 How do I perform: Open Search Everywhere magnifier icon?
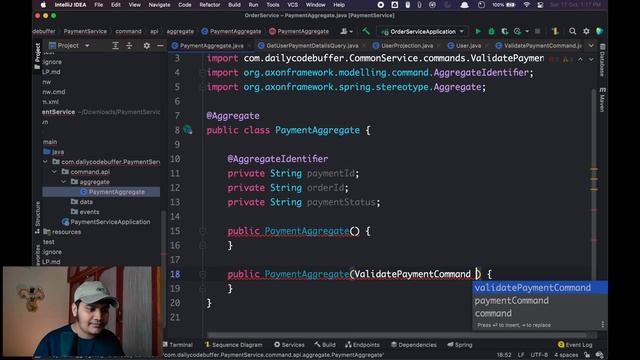(x=572, y=31)
